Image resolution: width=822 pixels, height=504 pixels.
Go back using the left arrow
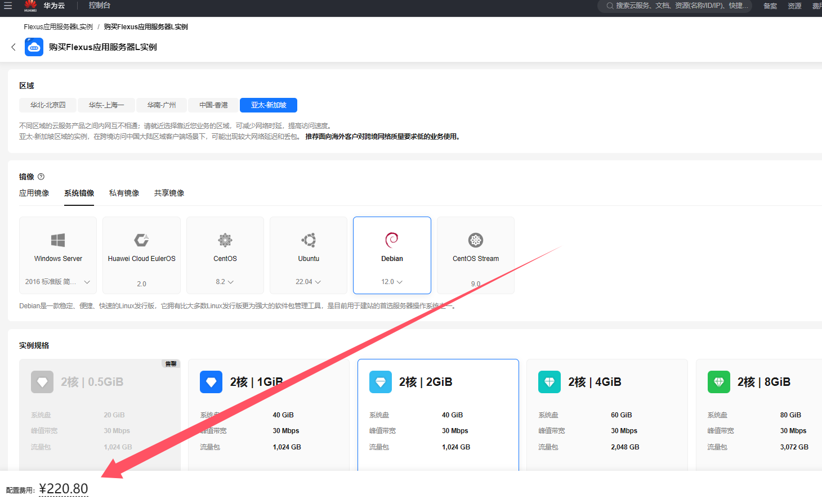(14, 47)
